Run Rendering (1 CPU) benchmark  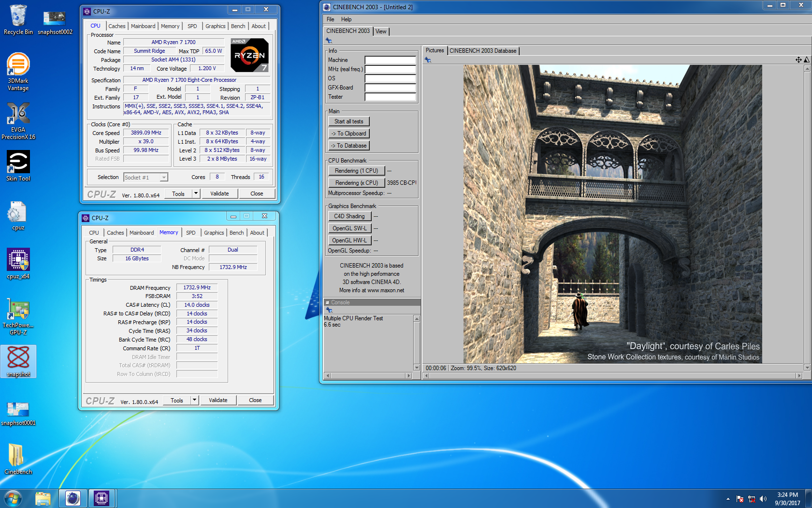click(x=356, y=171)
